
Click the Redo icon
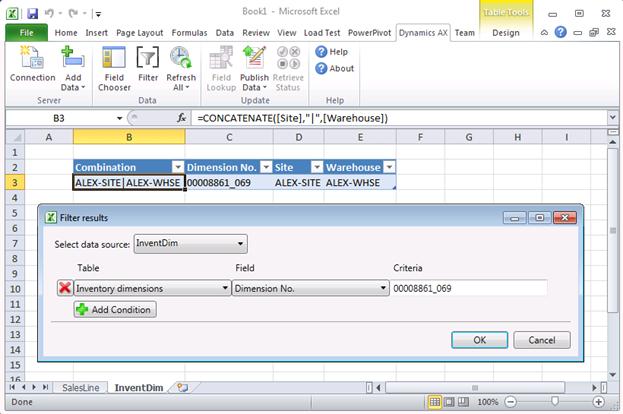tap(74, 14)
